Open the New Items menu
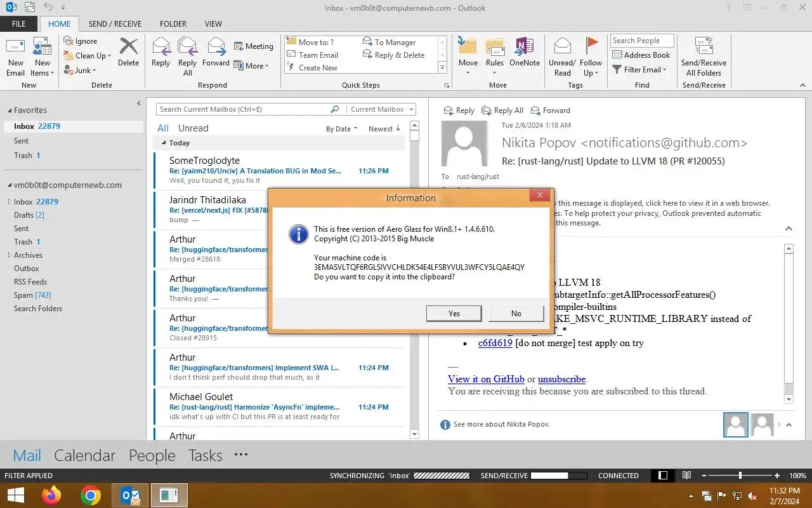Viewport: 812px width, 508px height. (x=42, y=57)
